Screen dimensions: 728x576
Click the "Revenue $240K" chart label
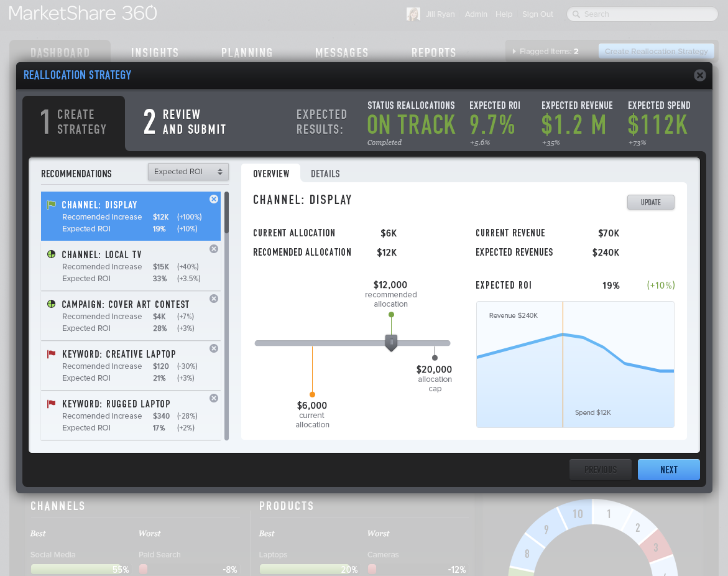click(x=513, y=315)
